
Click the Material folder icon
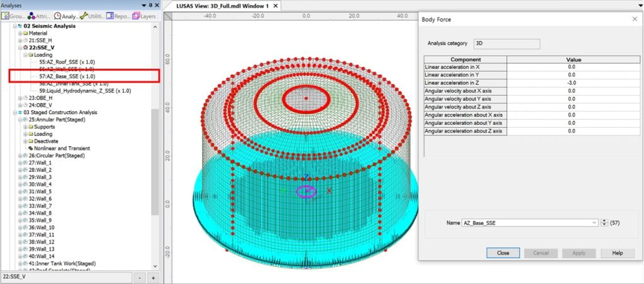pyautogui.click(x=25, y=33)
